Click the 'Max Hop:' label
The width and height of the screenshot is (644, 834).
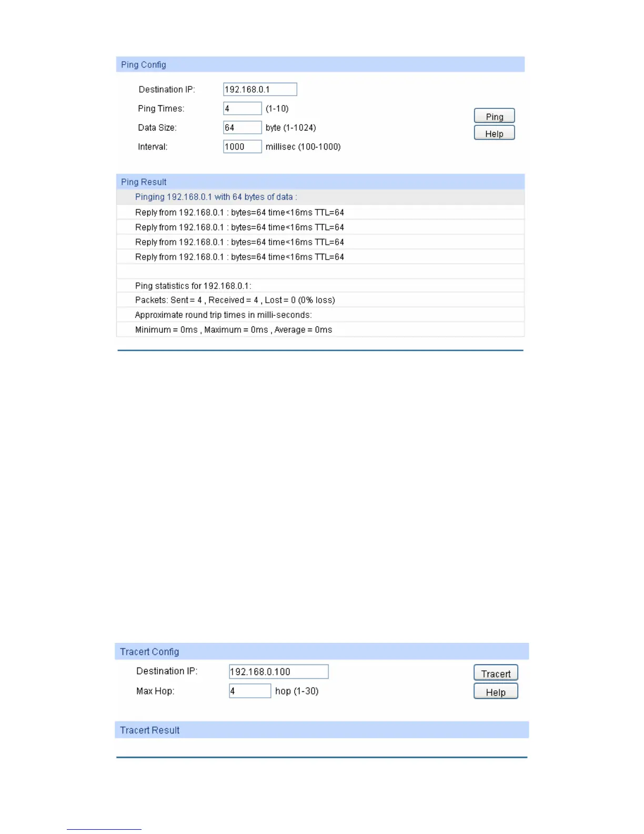coord(155,691)
